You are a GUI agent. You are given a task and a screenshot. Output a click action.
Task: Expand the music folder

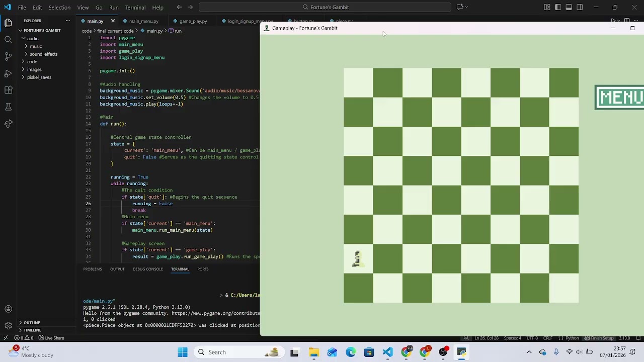point(35,46)
